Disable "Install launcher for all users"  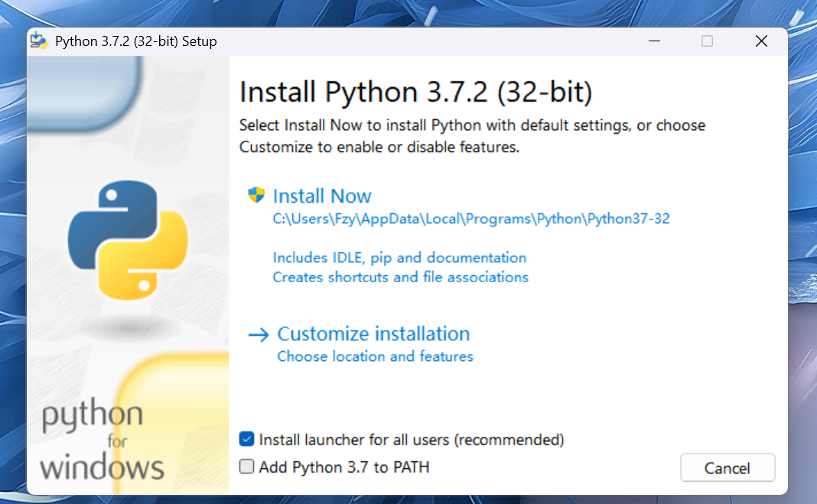point(246,439)
